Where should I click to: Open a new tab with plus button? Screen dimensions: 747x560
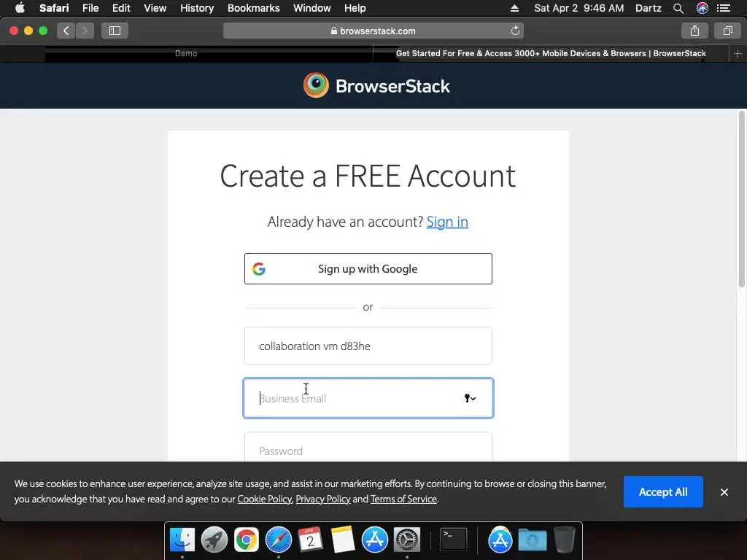click(x=738, y=54)
